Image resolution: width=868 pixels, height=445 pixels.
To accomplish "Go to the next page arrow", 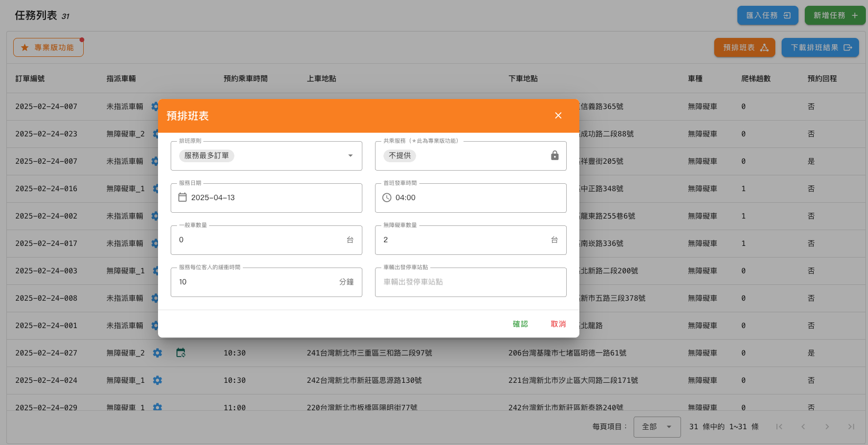I will tap(827, 427).
